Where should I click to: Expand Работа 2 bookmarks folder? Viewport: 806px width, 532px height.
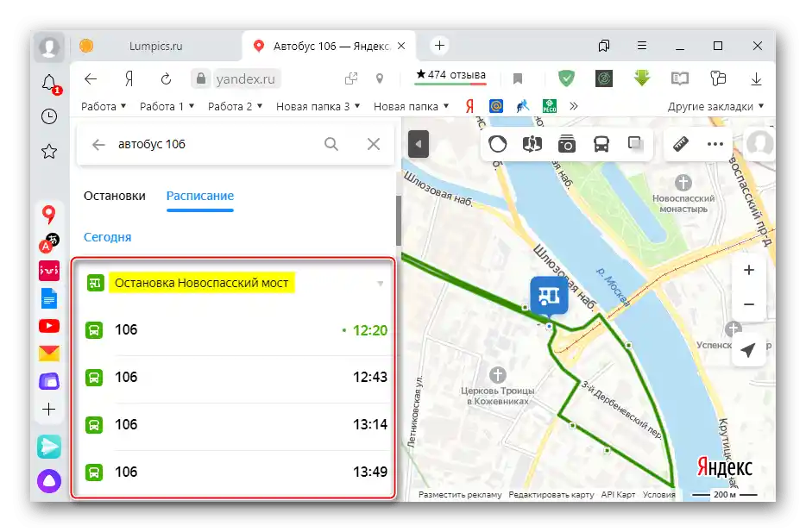pyautogui.click(x=236, y=106)
